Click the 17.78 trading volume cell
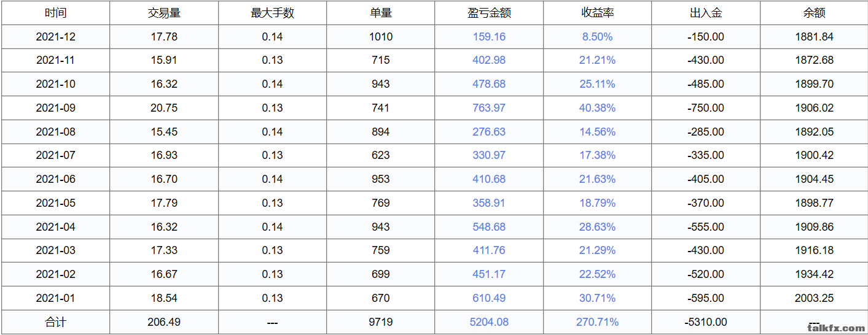The image size is (868, 335). [164, 37]
